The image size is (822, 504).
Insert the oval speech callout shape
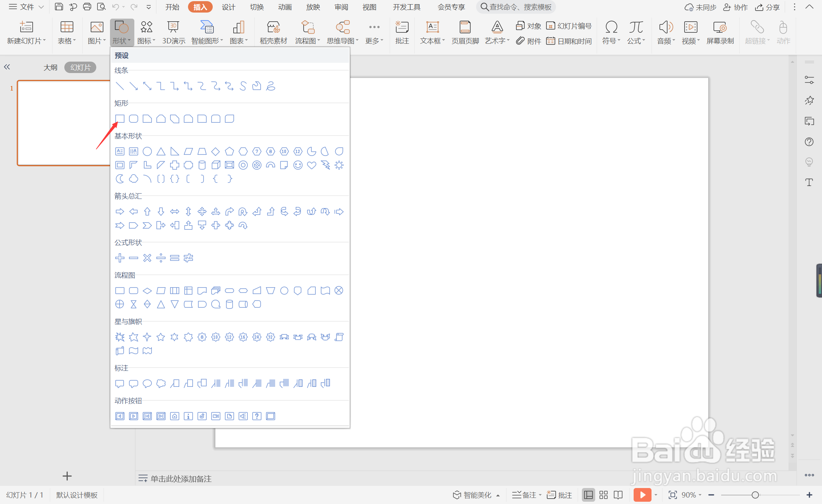click(x=147, y=383)
